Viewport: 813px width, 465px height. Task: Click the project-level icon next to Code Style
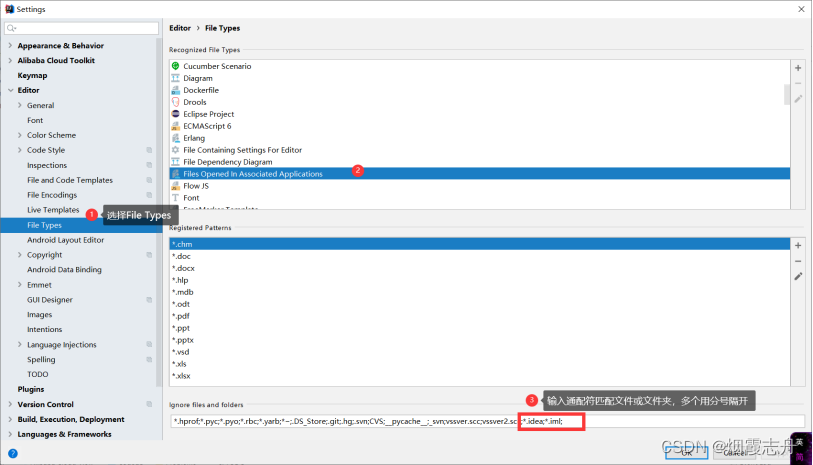click(x=149, y=150)
